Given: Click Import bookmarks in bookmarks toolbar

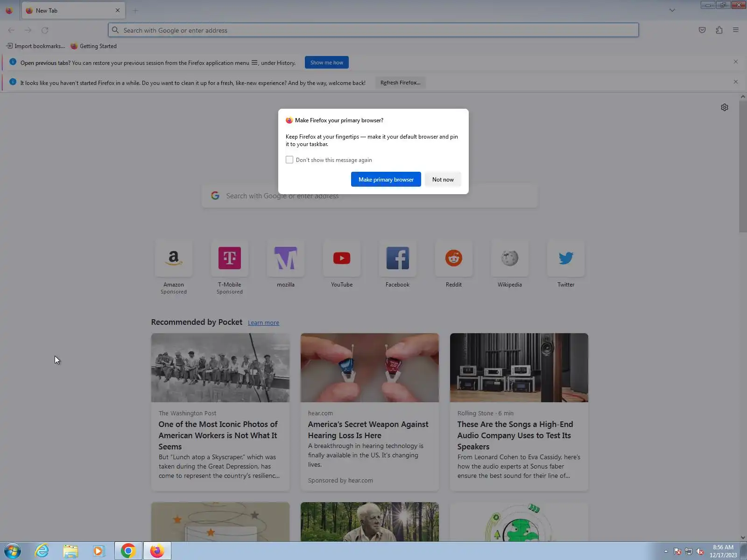Looking at the screenshot, I should [35, 46].
